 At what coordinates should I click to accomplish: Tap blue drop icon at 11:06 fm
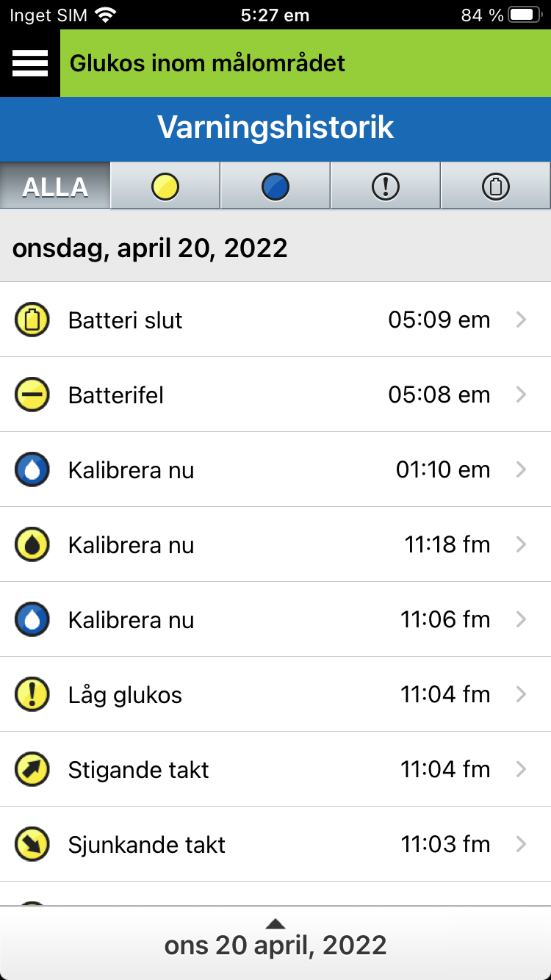32,620
